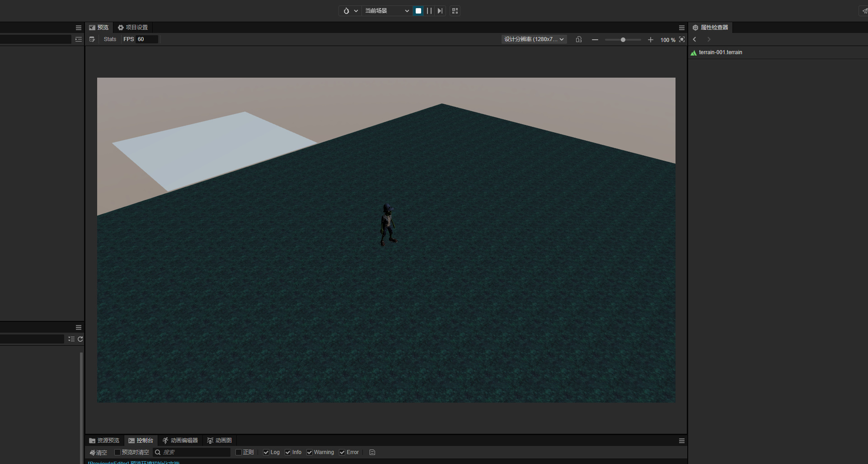Open the console log file icon

tap(372, 452)
